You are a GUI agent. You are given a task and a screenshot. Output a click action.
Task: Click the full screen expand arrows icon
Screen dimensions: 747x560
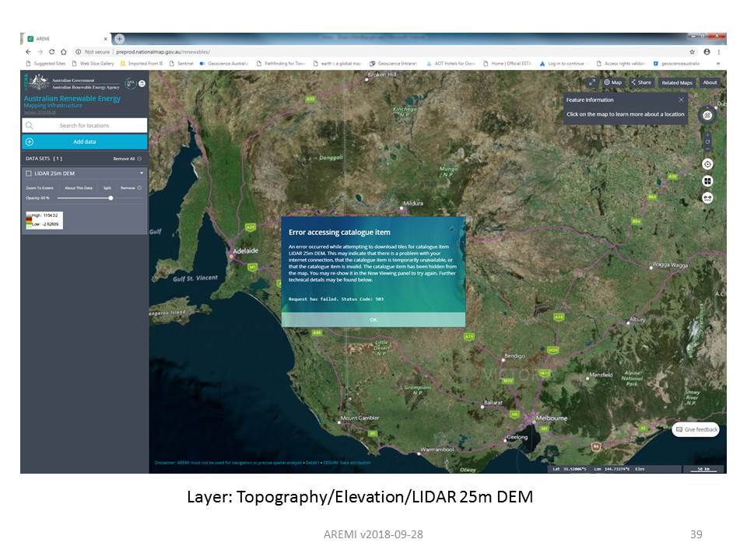click(591, 82)
